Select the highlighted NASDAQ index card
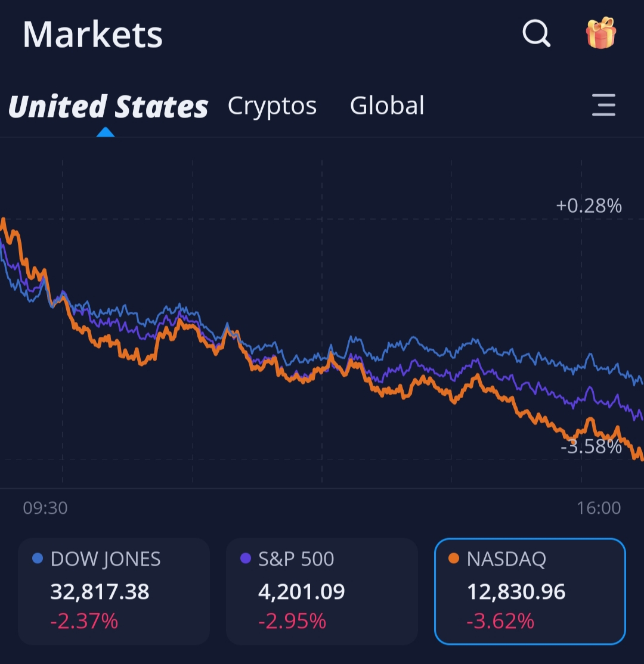Screen dimensions: 644x664 tap(530, 591)
